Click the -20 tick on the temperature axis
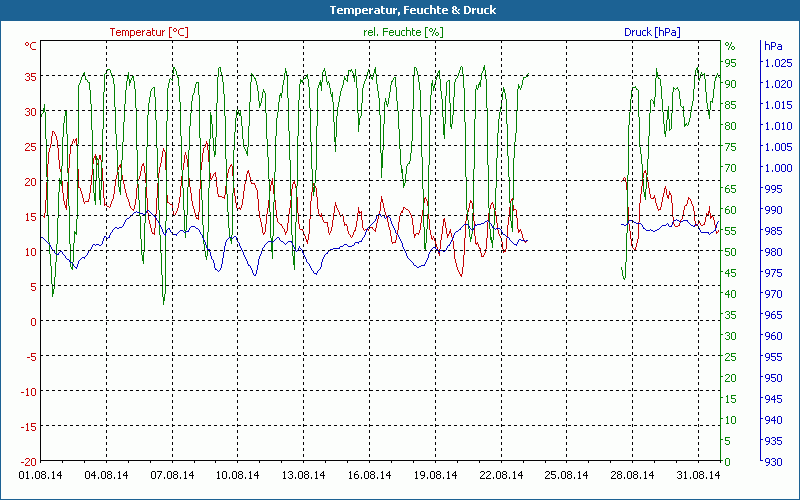The image size is (800, 500). pyautogui.click(x=29, y=461)
